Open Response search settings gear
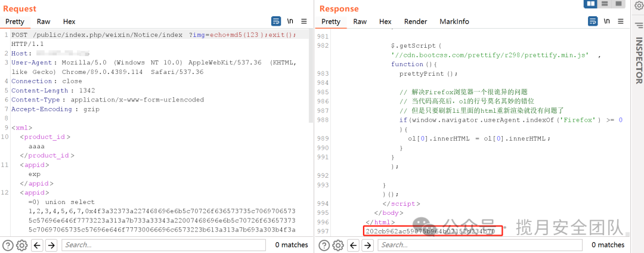644x253 pixels. [338, 245]
